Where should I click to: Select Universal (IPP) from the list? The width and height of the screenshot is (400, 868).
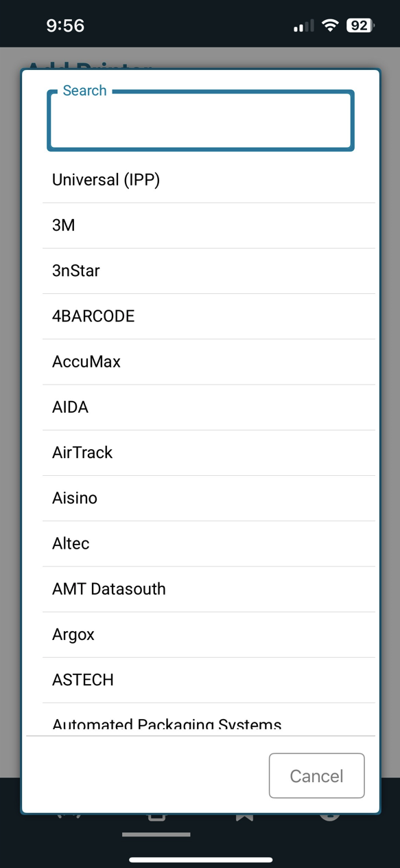[x=209, y=180]
